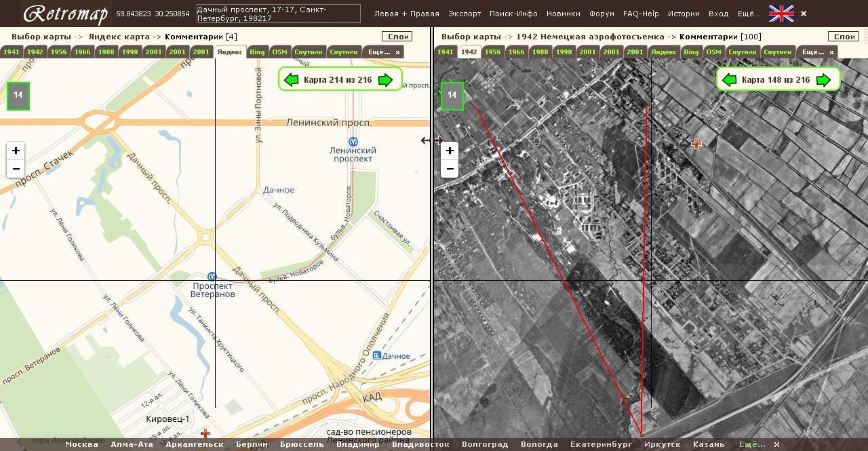
Task: Open Комментарии [100] link in right pane
Action: (x=720, y=37)
